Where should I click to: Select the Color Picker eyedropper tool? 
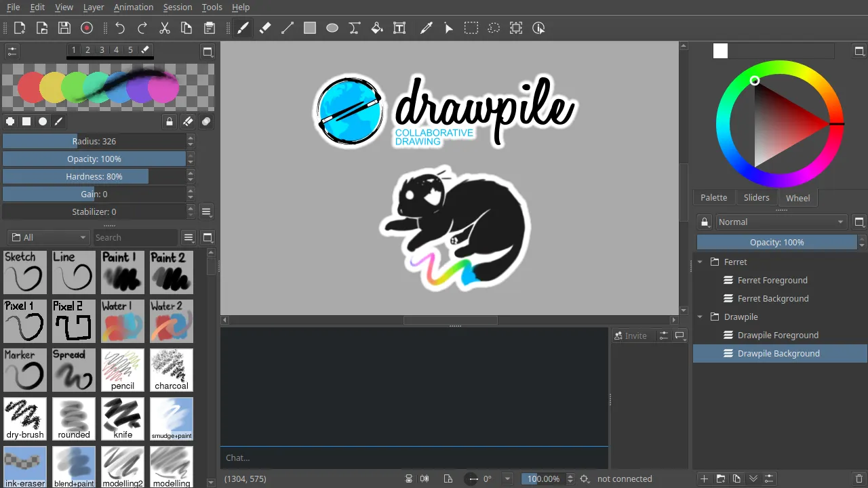tap(427, 28)
